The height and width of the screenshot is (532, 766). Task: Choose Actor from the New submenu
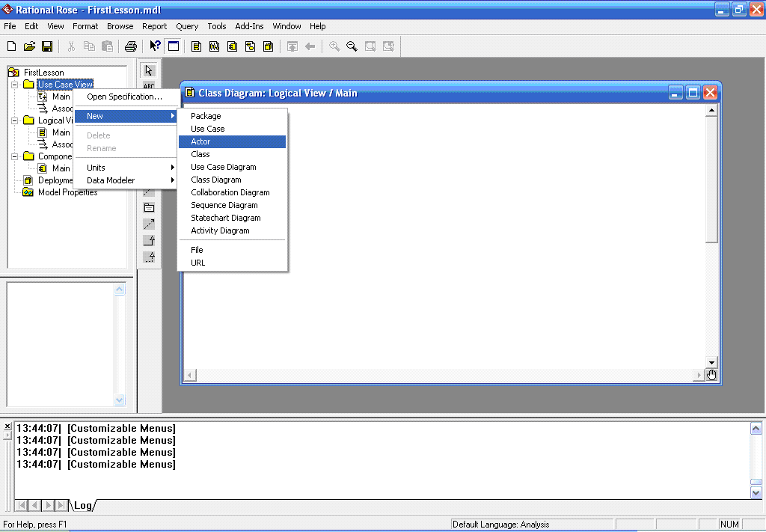point(232,141)
